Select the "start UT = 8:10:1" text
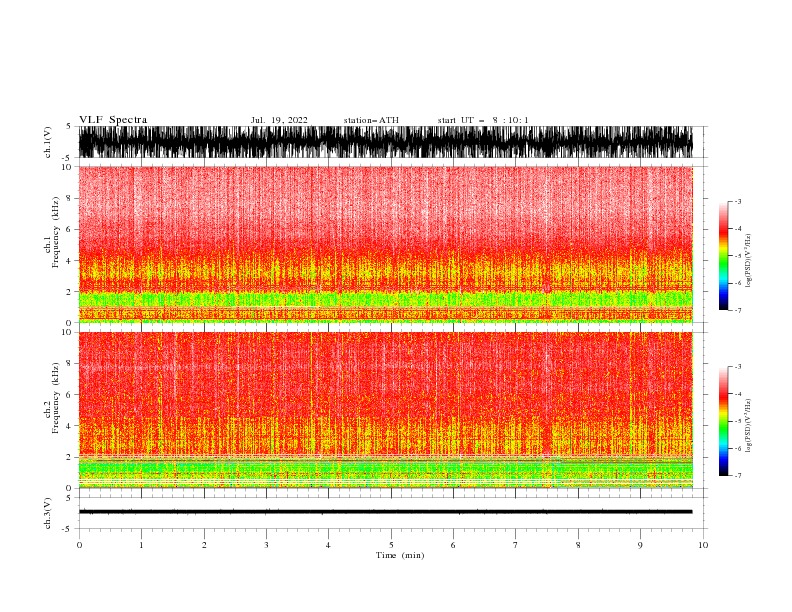This screenshot has height=612, width=792. [x=483, y=120]
